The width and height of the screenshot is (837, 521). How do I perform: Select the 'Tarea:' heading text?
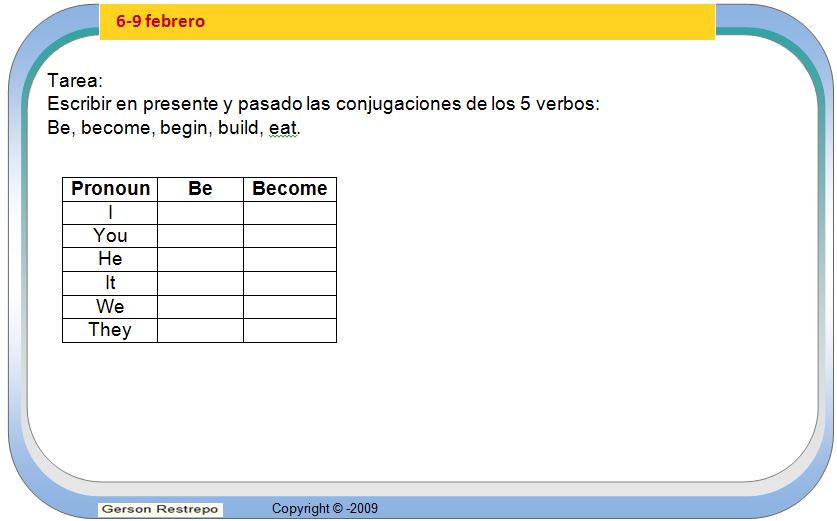75,81
